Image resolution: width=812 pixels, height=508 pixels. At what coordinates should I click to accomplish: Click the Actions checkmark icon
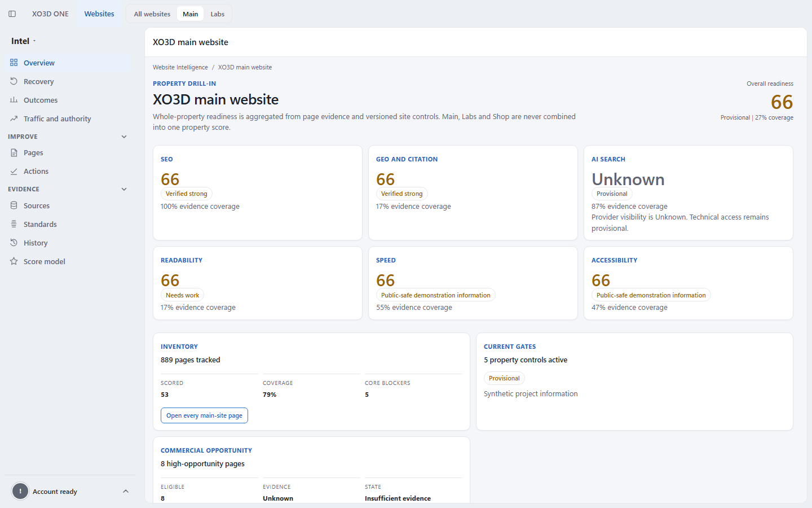click(14, 171)
